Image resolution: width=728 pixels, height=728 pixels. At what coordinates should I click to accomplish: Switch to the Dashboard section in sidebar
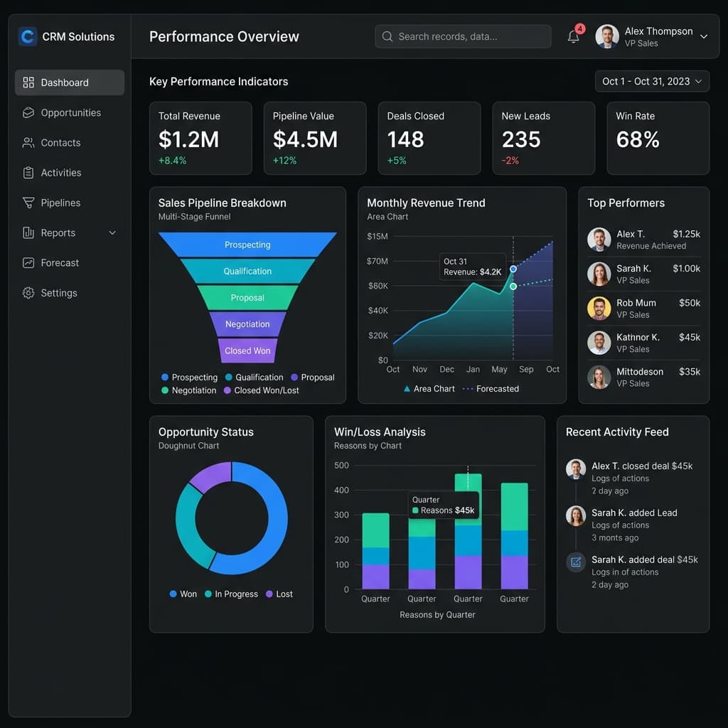coord(65,82)
